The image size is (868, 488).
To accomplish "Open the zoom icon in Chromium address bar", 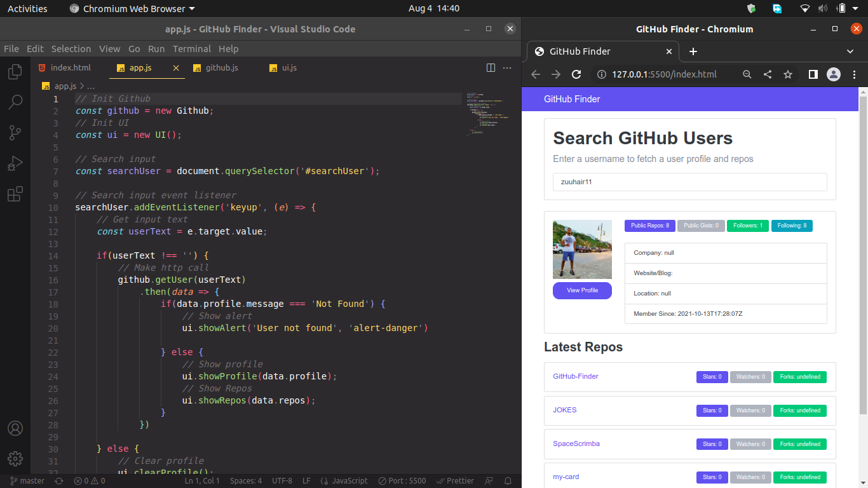I will 747,74.
